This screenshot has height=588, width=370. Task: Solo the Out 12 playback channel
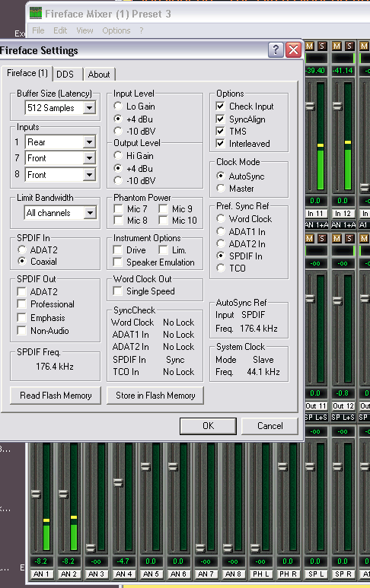[349, 238]
